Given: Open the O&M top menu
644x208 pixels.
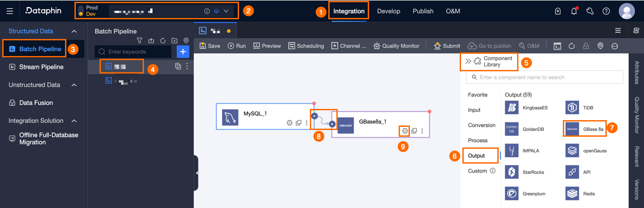Looking at the screenshot, I should tap(453, 11).
